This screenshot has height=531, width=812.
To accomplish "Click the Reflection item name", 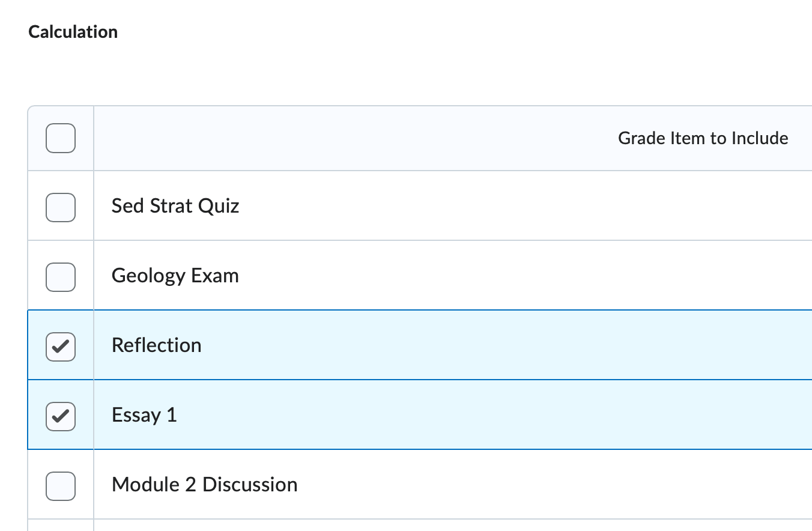I will coord(156,345).
